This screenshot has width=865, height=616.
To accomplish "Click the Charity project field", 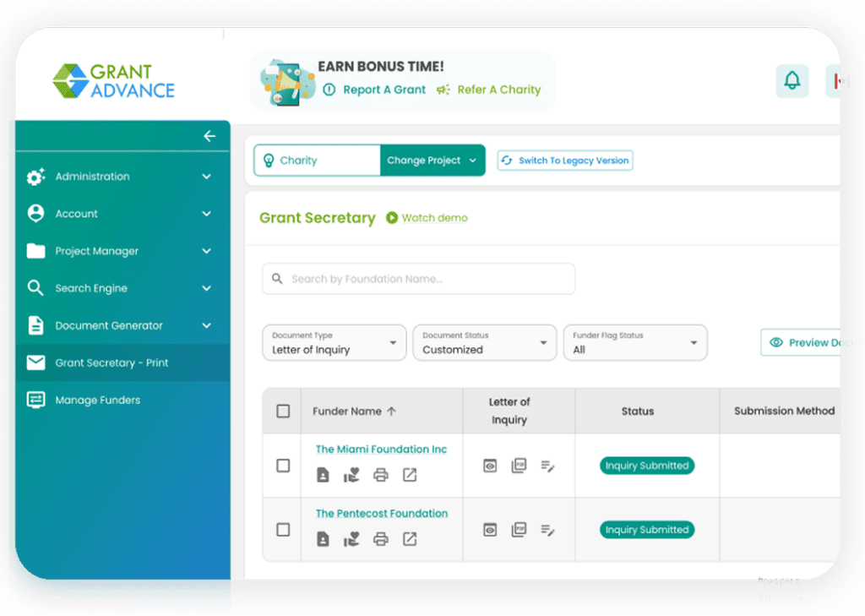I will click(318, 160).
